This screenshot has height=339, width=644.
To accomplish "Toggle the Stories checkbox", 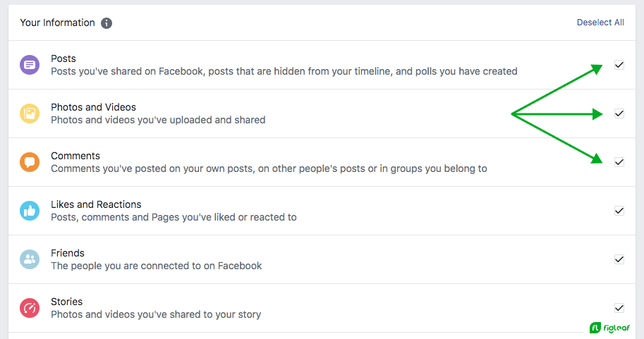I will 619,308.
